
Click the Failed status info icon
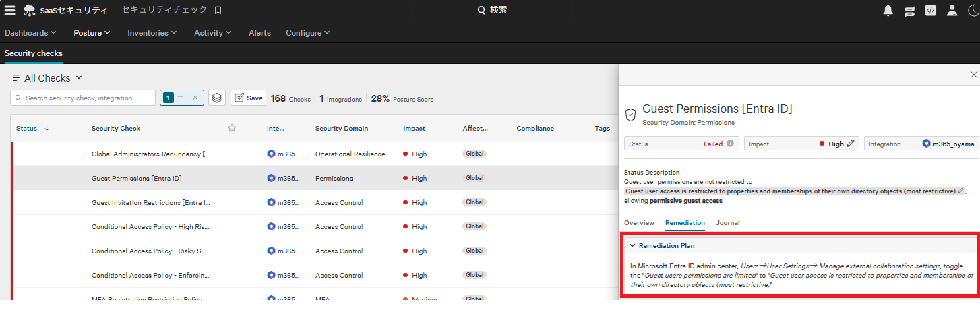coord(730,144)
